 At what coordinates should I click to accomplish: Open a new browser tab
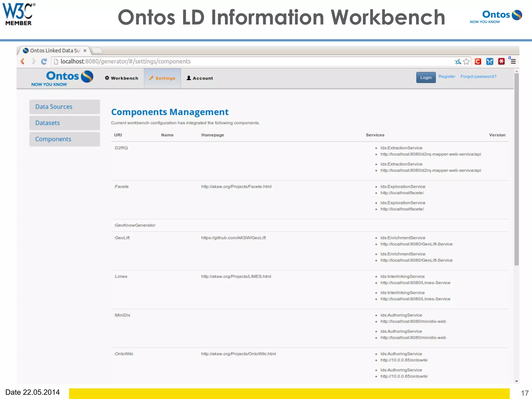[97, 50]
